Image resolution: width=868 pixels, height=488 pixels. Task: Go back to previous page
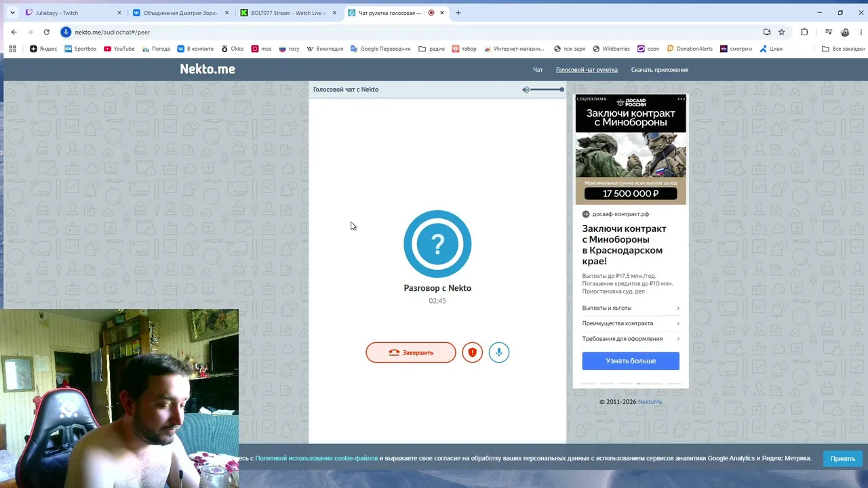click(x=14, y=32)
